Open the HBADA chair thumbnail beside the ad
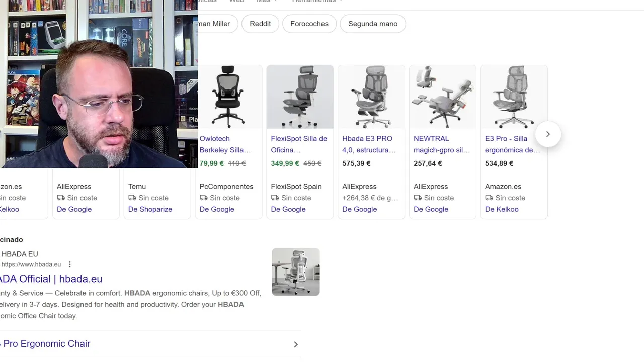Image resolution: width=644 pixels, height=362 pixels. pyautogui.click(x=296, y=271)
